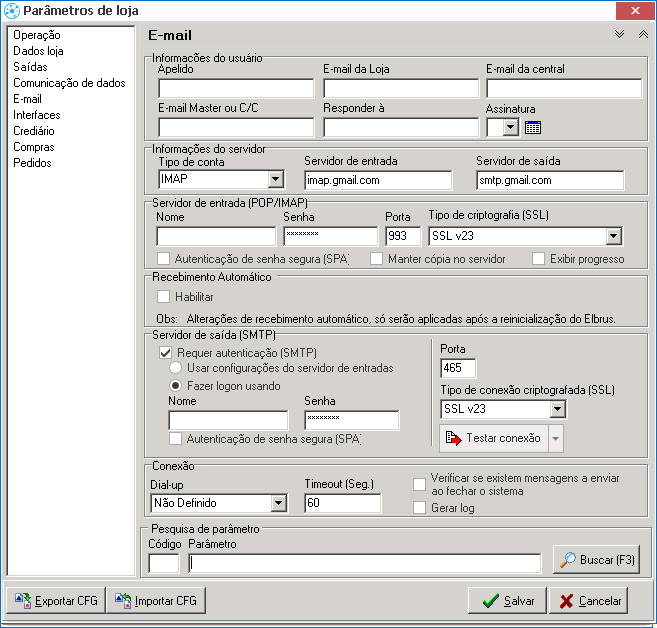Click Testar conexão button

[493, 438]
